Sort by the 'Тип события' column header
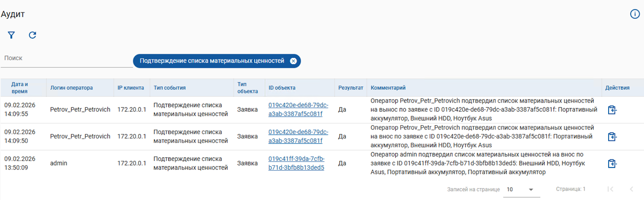Viewport: 644px width, 200px height. point(169,88)
